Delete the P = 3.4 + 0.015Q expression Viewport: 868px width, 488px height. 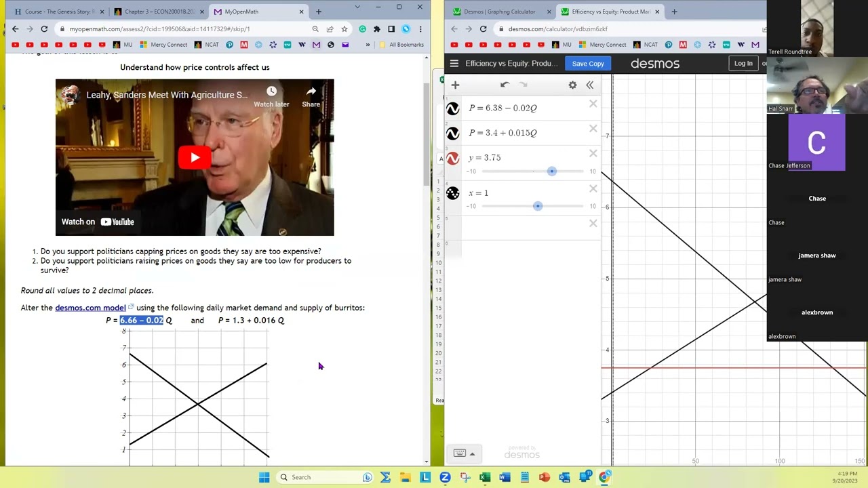593,129
